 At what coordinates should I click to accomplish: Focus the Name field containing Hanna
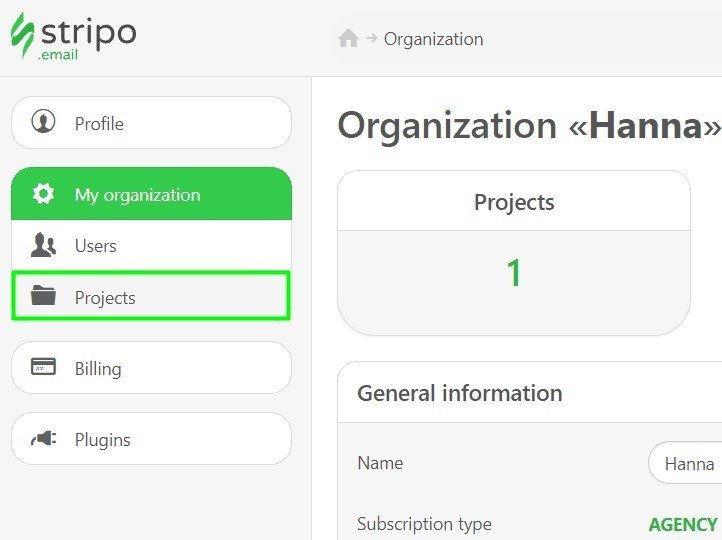pyautogui.click(x=685, y=463)
